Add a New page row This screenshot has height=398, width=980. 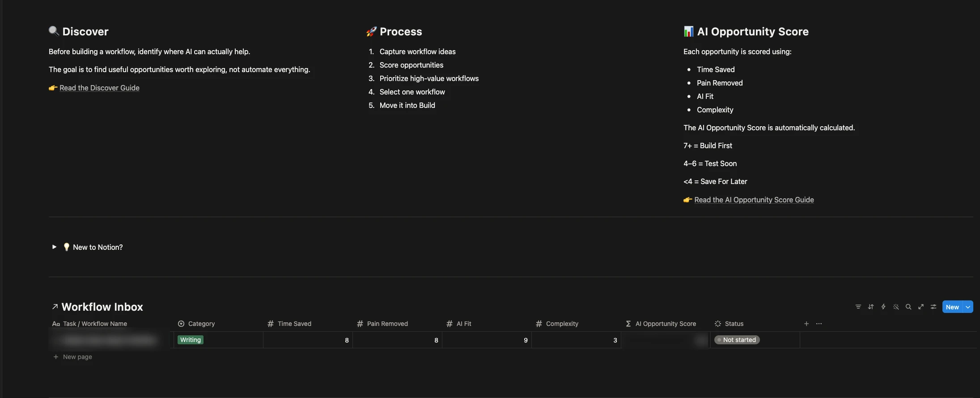(73, 357)
